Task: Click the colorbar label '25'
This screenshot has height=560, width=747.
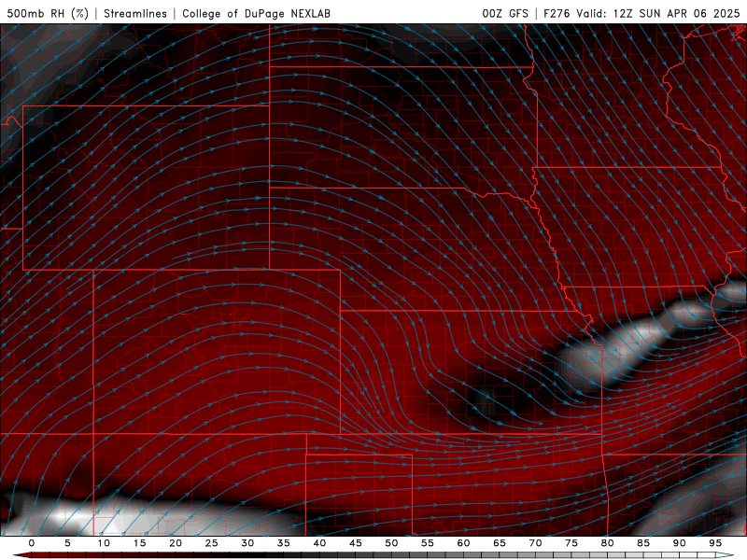Action: tap(212, 543)
